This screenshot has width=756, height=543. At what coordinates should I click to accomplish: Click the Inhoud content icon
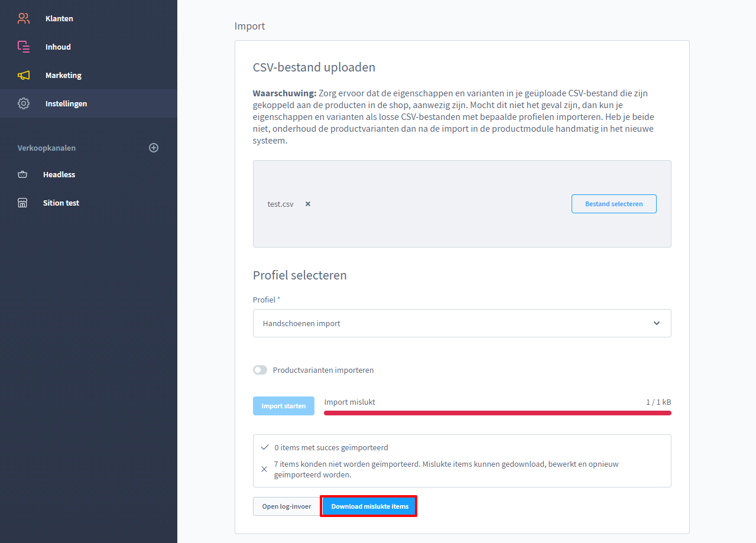(x=23, y=47)
